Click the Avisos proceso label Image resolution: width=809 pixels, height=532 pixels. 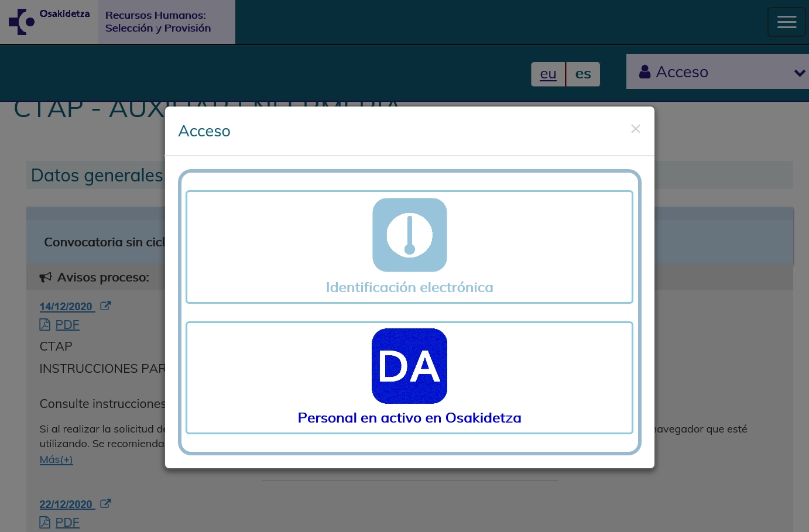(x=104, y=277)
